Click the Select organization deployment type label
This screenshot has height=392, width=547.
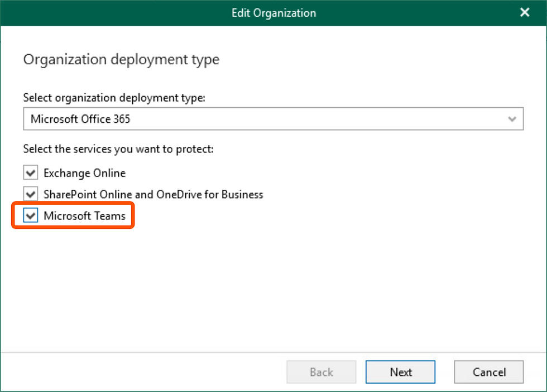click(x=114, y=98)
